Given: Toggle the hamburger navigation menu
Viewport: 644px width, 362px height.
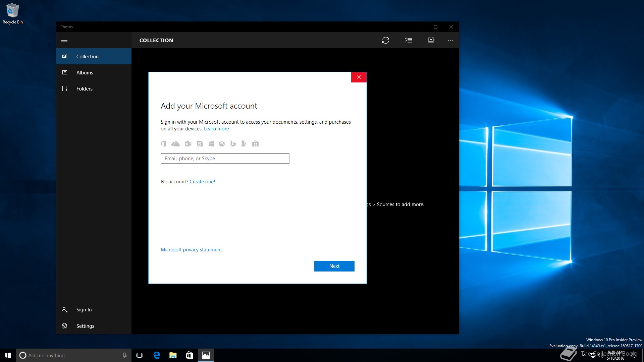Looking at the screenshot, I should click(64, 40).
